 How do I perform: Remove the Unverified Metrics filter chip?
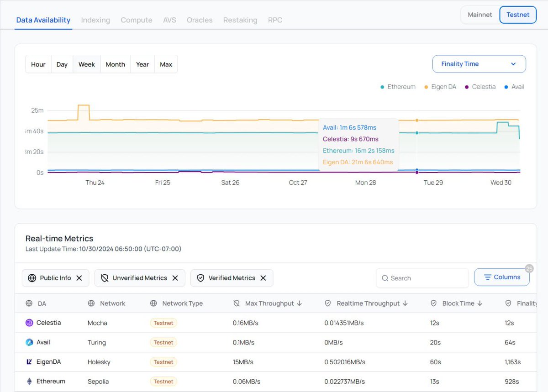coord(175,278)
